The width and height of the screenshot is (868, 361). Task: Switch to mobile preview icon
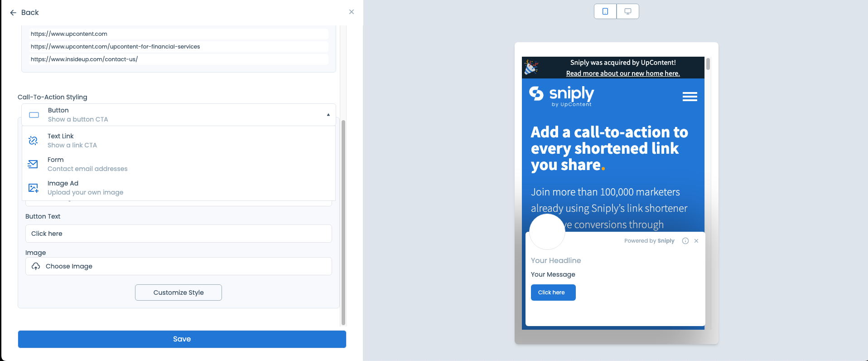(x=605, y=11)
